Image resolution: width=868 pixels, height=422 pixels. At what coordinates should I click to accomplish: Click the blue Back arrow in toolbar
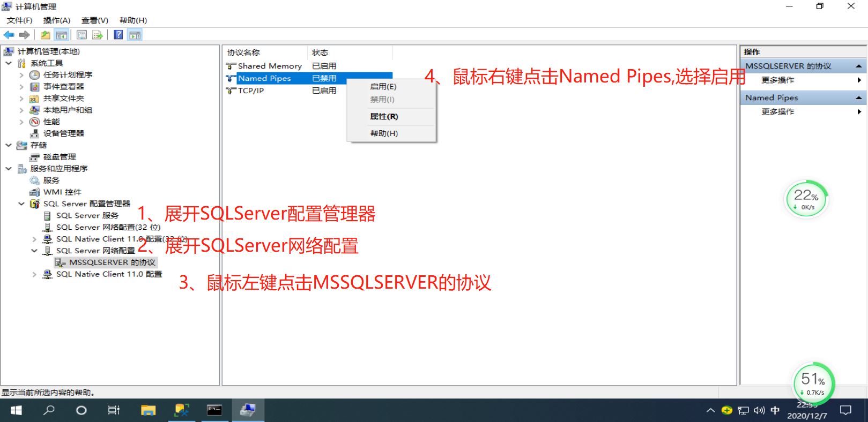pyautogui.click(x=9, y=35)
